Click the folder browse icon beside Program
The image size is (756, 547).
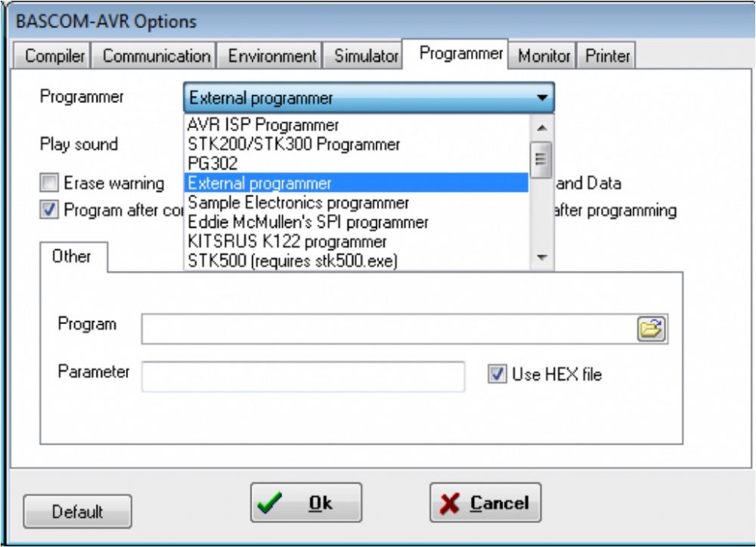[651, 329]
